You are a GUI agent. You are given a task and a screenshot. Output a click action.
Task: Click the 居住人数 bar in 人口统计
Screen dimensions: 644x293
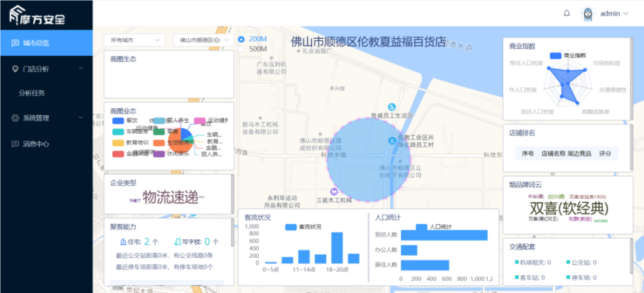(425, 265)
